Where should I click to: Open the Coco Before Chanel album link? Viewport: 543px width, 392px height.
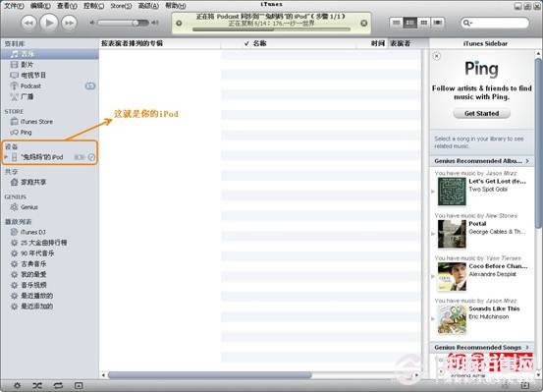tap(499, 266)
